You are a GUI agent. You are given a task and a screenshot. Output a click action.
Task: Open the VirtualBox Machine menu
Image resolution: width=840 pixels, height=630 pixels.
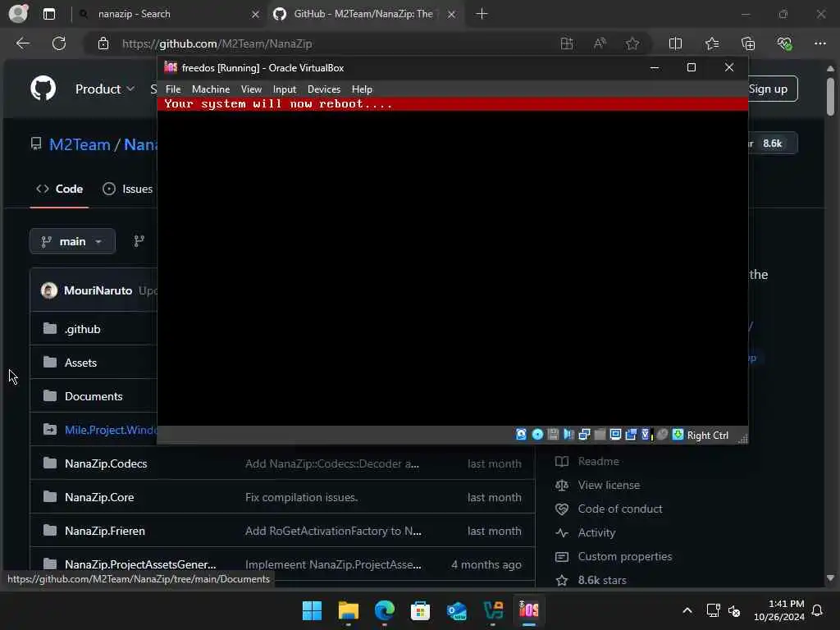[x=211, y=89]
